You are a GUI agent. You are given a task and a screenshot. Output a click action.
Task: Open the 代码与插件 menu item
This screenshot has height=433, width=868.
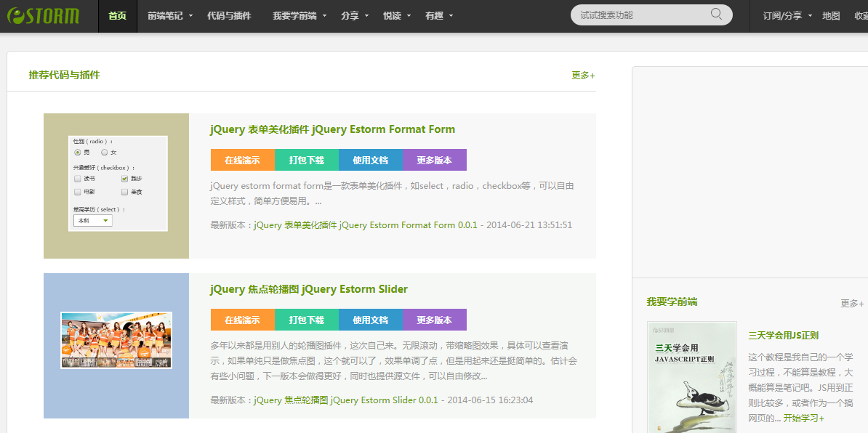pyautogui.click(x=229, y=16)
